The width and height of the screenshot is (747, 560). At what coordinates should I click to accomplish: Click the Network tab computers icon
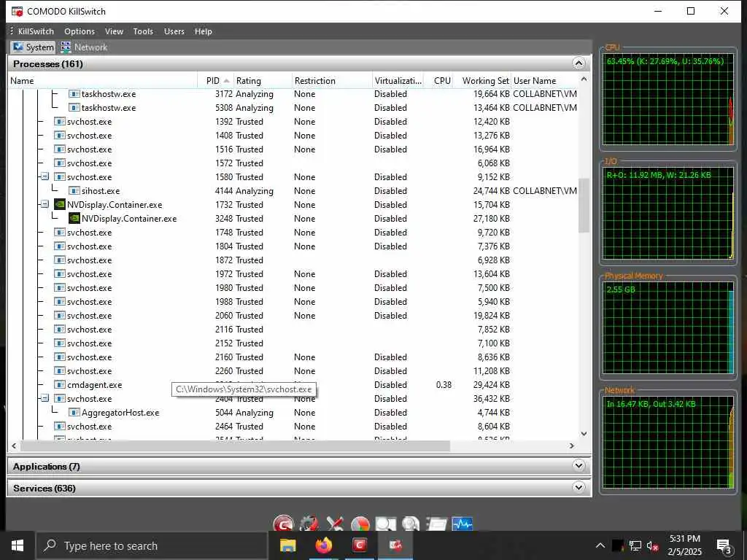click(66, 47)
